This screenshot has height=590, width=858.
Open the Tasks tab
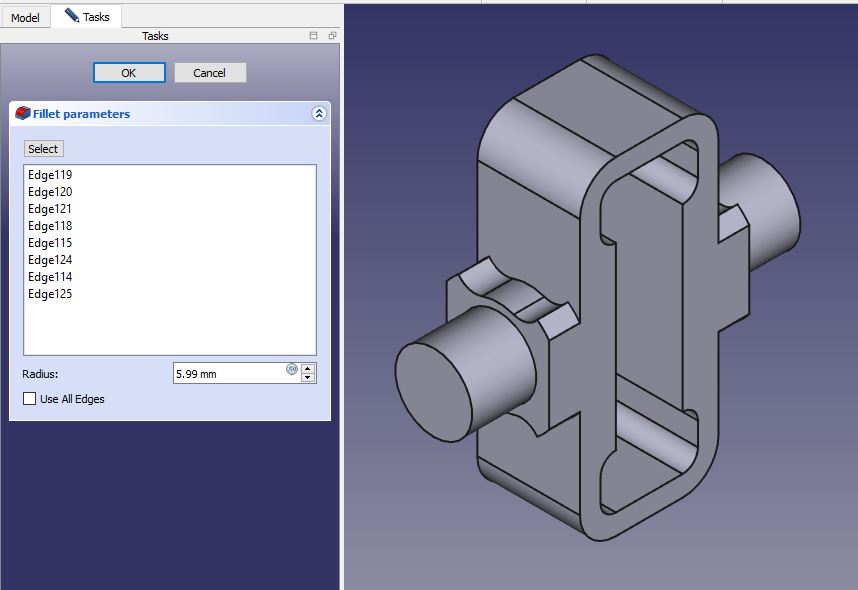[87, 17]
